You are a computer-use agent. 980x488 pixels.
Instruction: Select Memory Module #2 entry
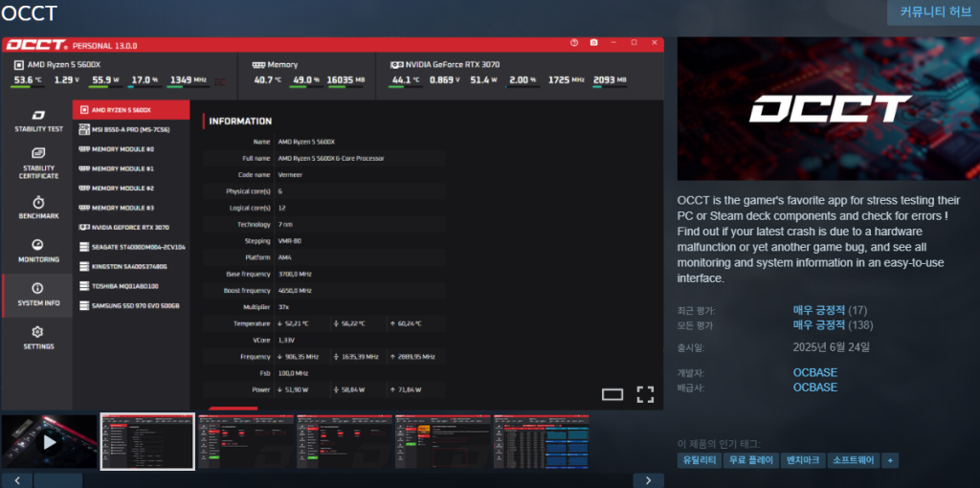click(x=131, y=189)
